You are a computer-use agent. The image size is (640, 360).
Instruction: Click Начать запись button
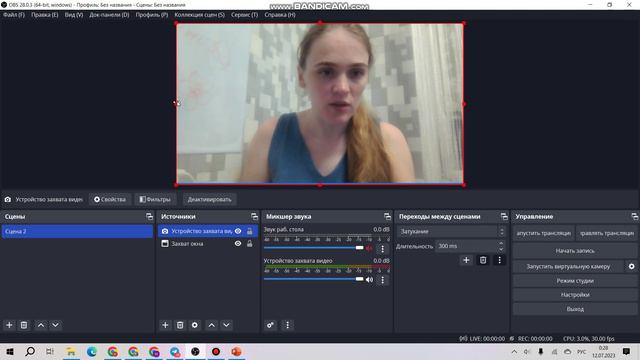(x=575, y=251)
